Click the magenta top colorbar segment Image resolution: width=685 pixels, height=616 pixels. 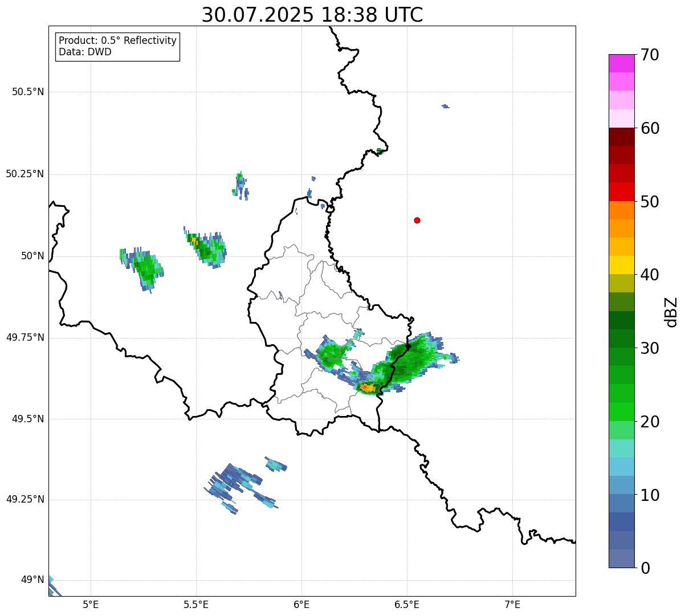coord(621,63)
